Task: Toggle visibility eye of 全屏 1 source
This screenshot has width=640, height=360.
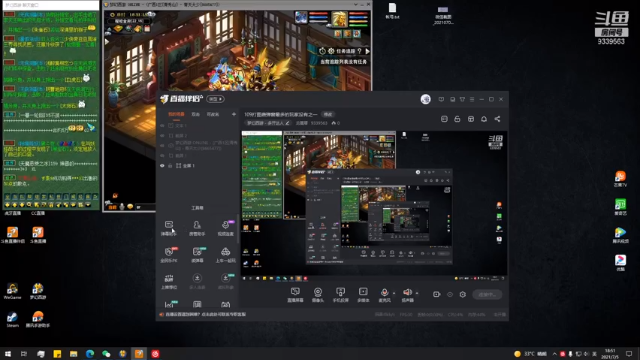Action: click(162, 166)
